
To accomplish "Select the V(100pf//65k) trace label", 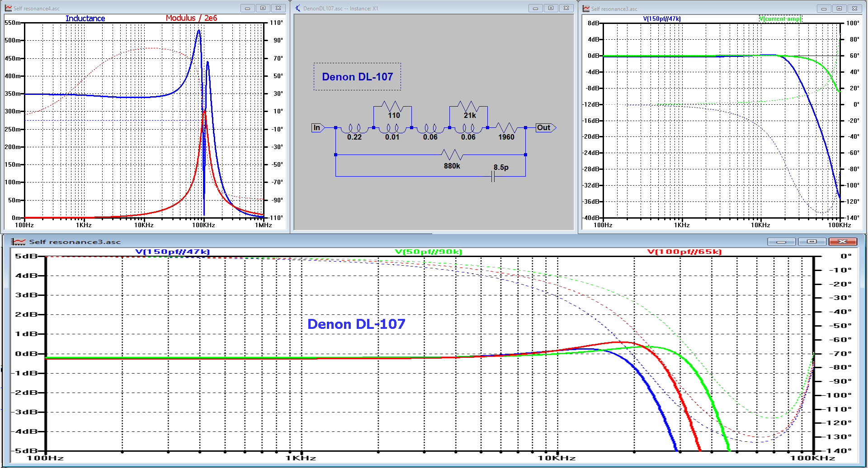I will pyautogui.click(x=684, y=252).
